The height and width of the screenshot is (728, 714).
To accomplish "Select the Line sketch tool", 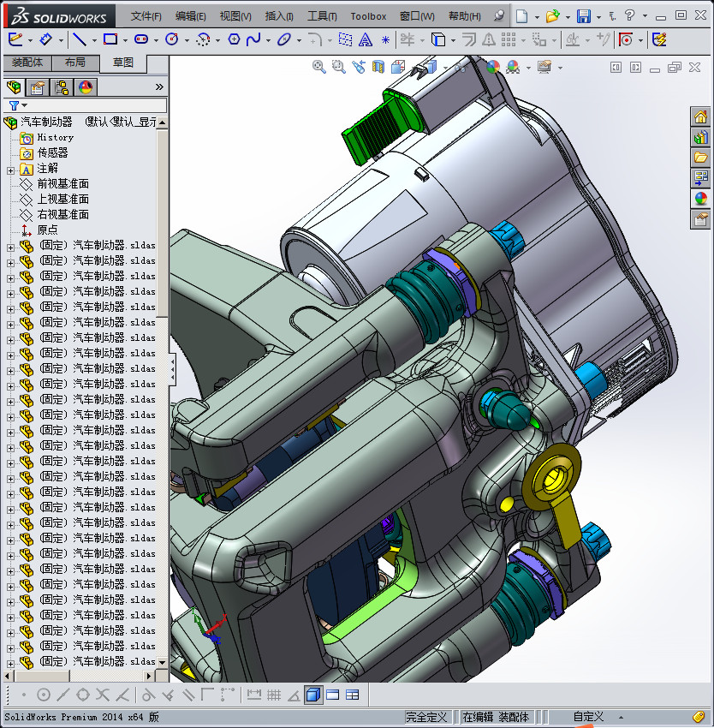I will point(79,39).
